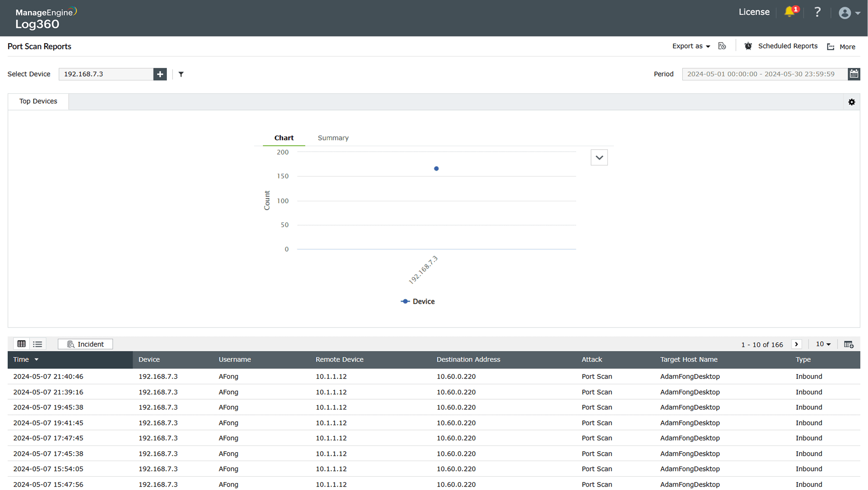Select the Top Devices tab
The width and height of the screenshot is (868, 490).
[x=38, y=101]
